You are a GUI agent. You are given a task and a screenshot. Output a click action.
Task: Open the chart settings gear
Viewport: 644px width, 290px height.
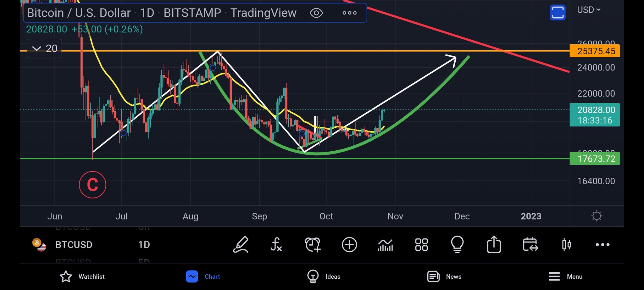(596, 216)
